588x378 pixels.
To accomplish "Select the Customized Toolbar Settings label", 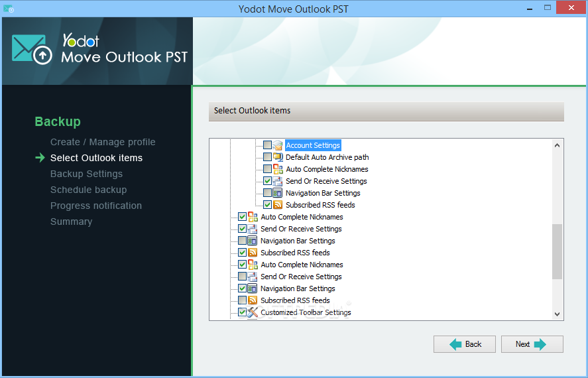I will (306, 312).
